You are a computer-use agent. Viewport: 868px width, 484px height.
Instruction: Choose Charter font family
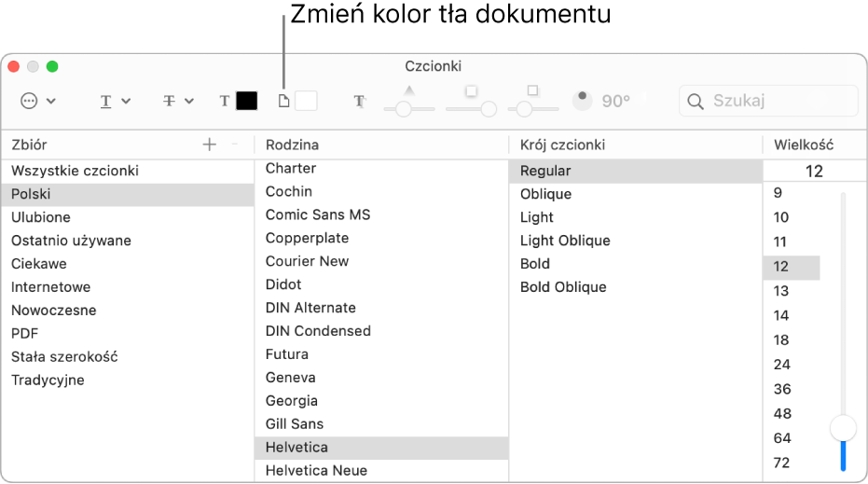pos(381,169)
